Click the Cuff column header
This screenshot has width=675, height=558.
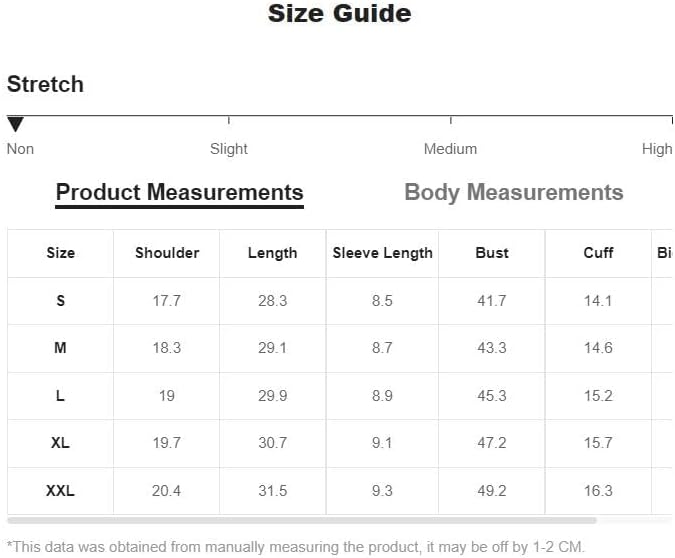(x=598, y=253)
